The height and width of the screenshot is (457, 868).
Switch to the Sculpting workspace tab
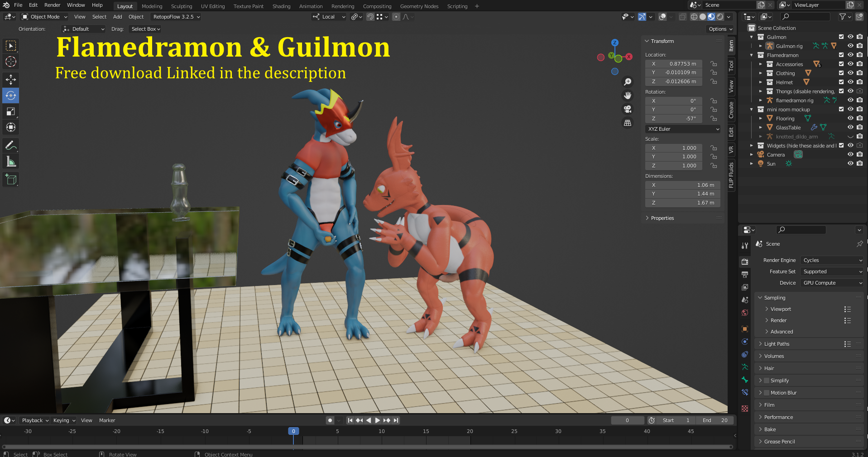pyautogui.click(x=182, y=6)
